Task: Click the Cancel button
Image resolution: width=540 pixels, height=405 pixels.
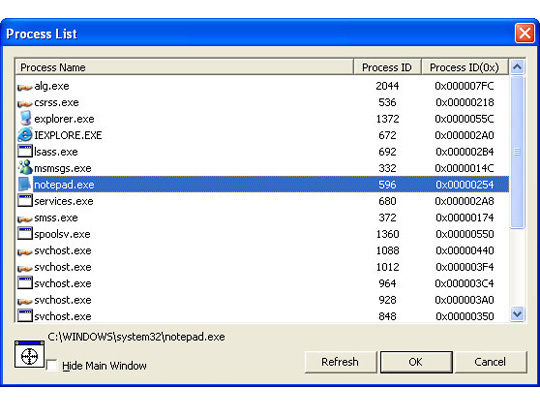Action: [490, 362]
